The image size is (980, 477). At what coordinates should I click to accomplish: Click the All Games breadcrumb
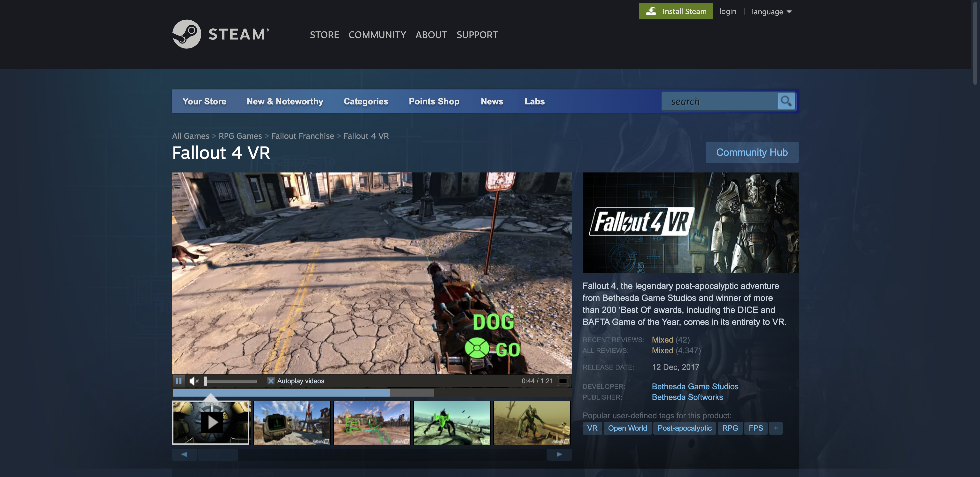191,136
